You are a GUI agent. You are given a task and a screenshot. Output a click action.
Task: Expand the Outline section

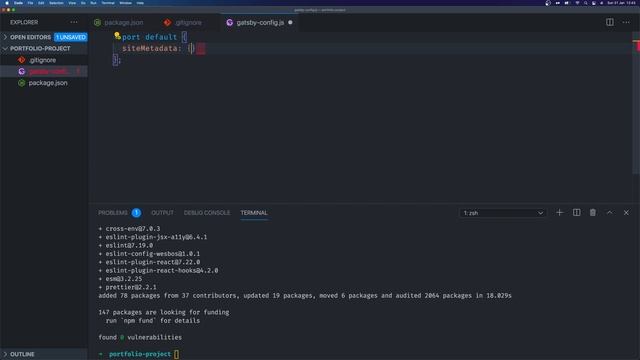pos(44,354)
